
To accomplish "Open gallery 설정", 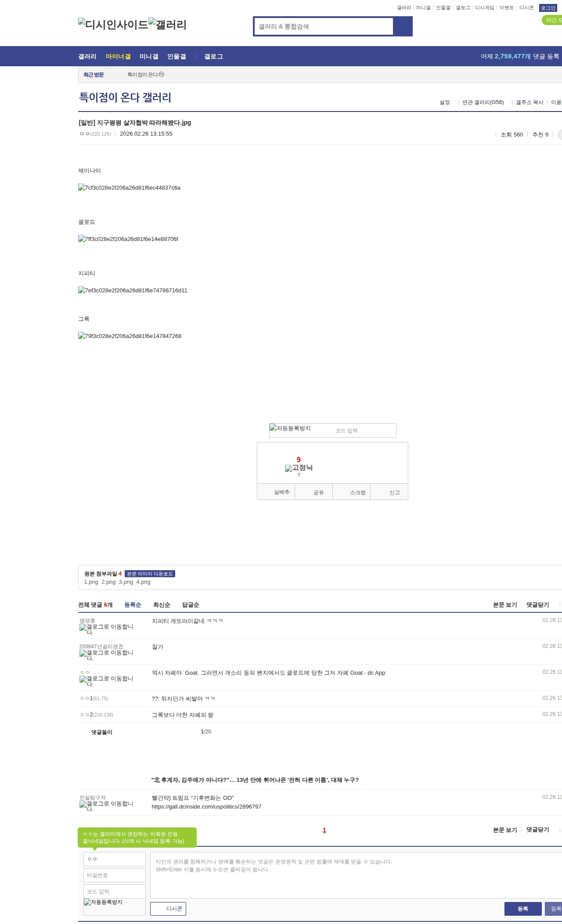I will [445, 102].
